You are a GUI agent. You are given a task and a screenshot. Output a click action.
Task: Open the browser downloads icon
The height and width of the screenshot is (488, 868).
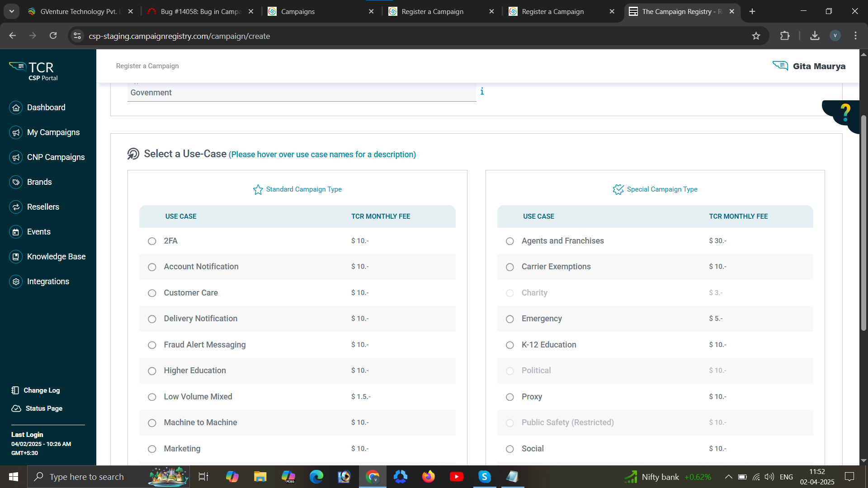tap(815, 36)
